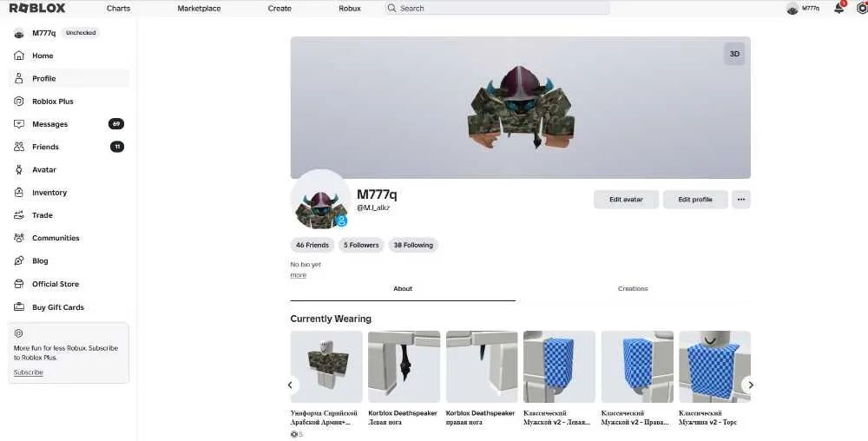Click the 'No bio yet' text
This screenshot has height=441, width=868.
306,265
